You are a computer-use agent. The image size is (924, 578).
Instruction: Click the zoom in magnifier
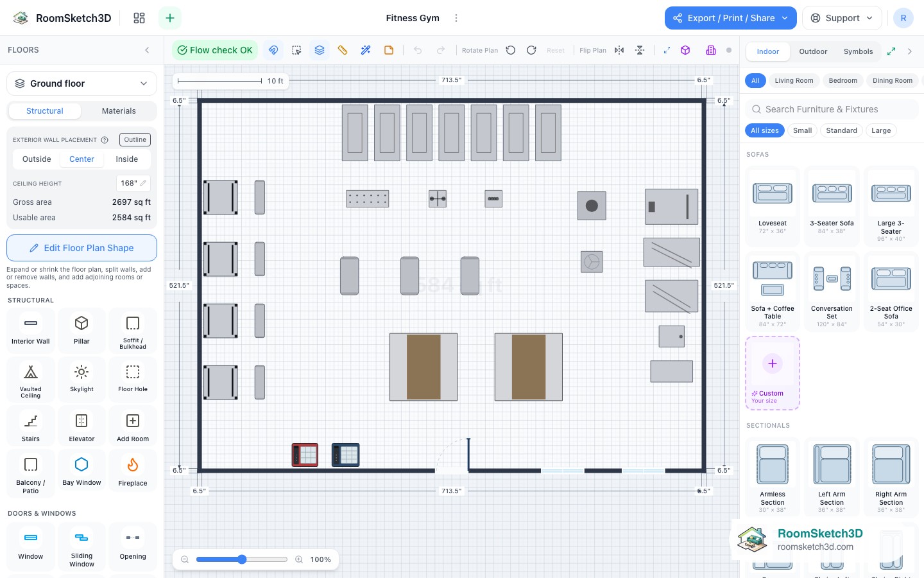(x=299, y=559)
